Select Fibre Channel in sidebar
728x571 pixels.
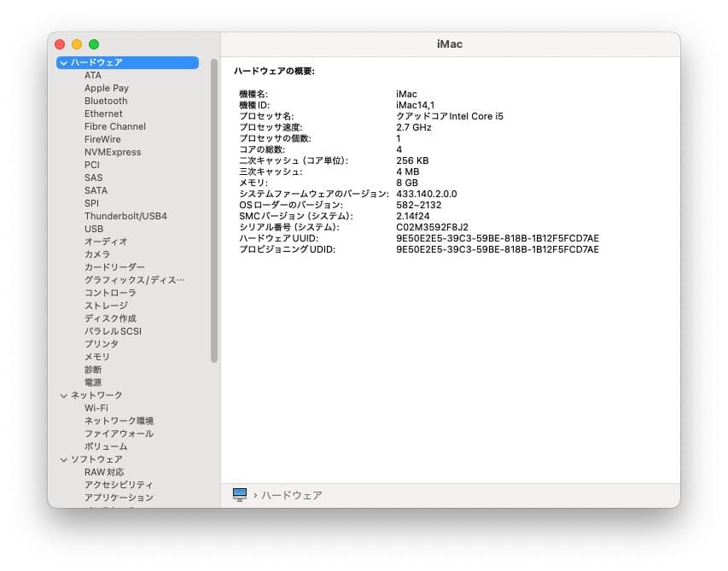pos(115,126)
